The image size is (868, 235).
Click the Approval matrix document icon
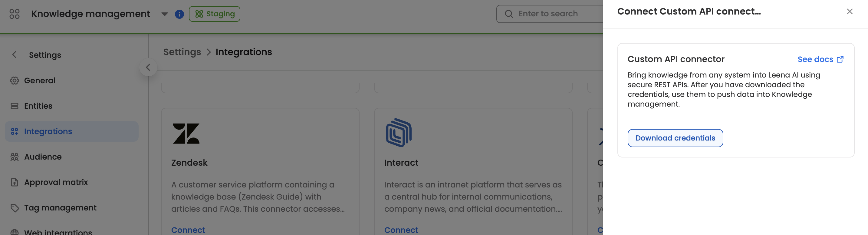[x=15, y=182]
